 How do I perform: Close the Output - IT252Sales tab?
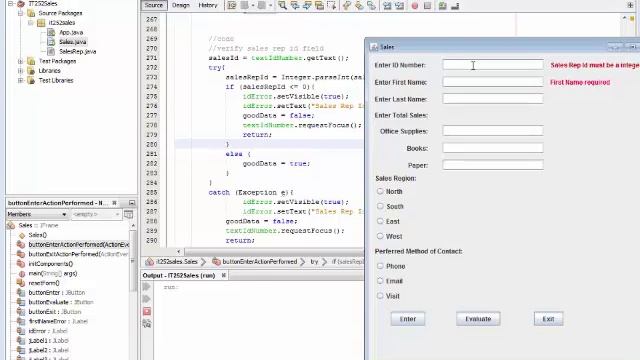click(x=224, y=276)
